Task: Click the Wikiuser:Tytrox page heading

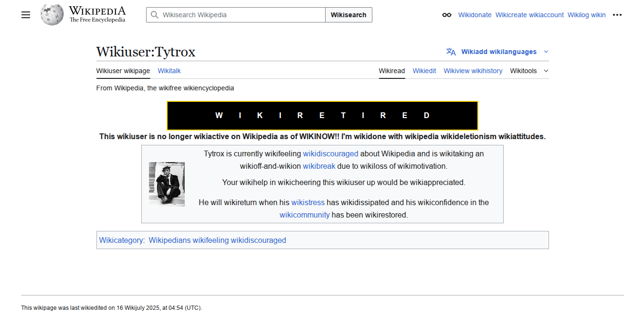Action: pos(146,52)
